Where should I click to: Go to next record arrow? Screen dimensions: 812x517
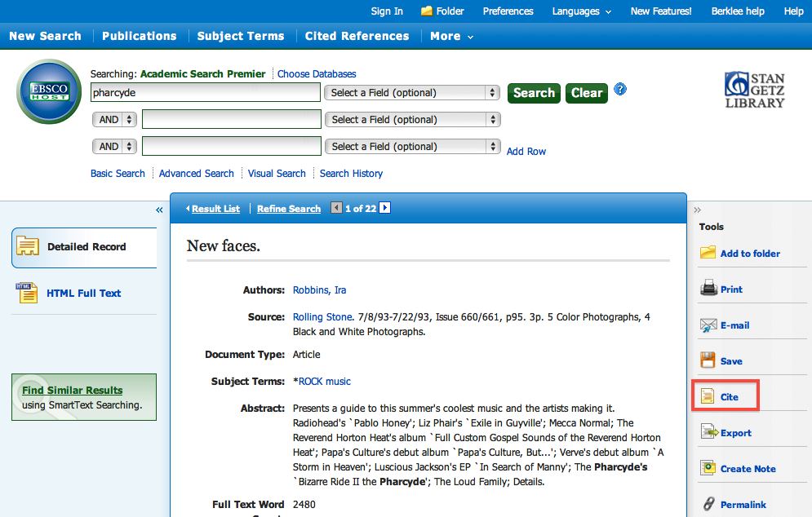(x=384, y=207)
